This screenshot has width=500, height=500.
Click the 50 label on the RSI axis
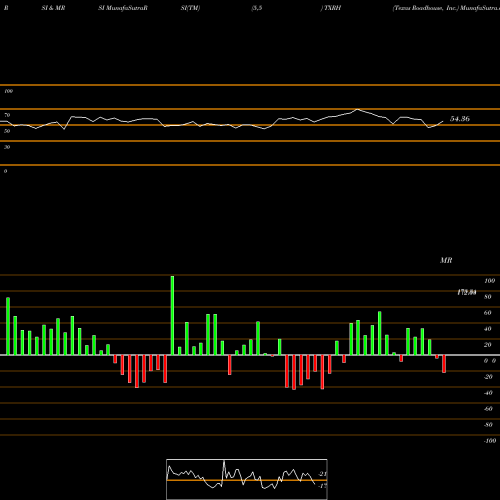7,131
